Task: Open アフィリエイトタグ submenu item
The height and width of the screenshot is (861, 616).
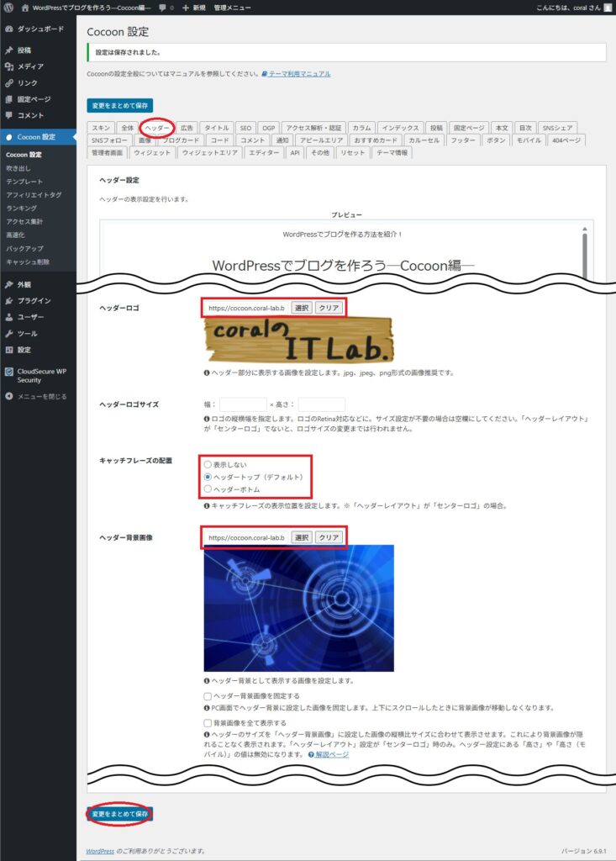Action: 34,195
